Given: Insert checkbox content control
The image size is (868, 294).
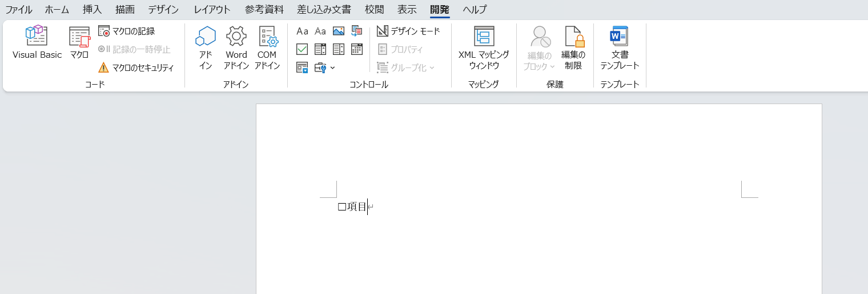Looking at the screenshot, I should click(x=302, y=49).
